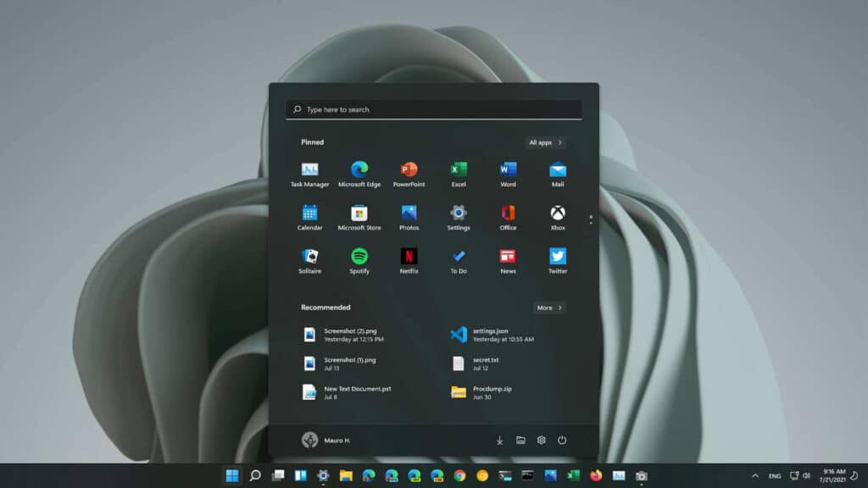Click the Mauro H. user account
Viewport: 868px width, 488px height.
point(326,441)
